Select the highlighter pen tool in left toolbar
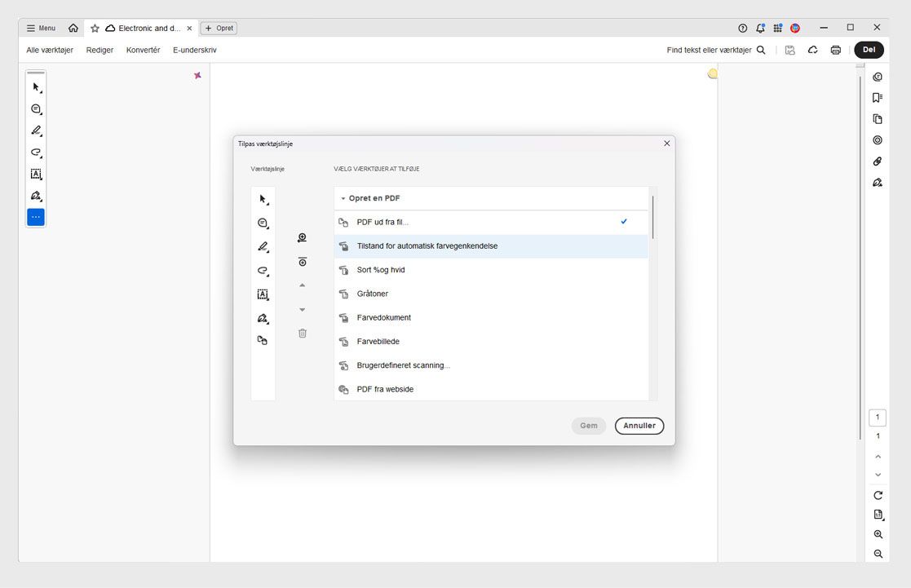The image size is (911, 588). coord(36,130)
